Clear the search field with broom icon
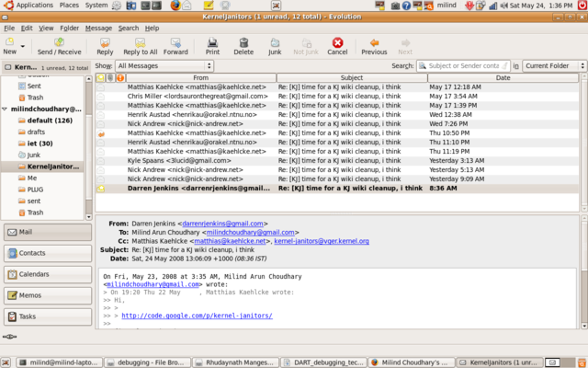Image resolution: width=588 pixels, height=368 pixels. [x=505, y=65]
